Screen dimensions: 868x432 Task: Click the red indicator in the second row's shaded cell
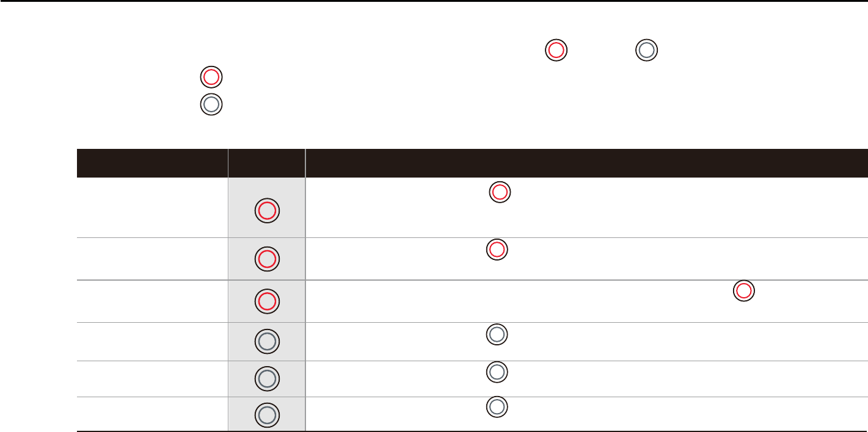(x=266, y=259)
